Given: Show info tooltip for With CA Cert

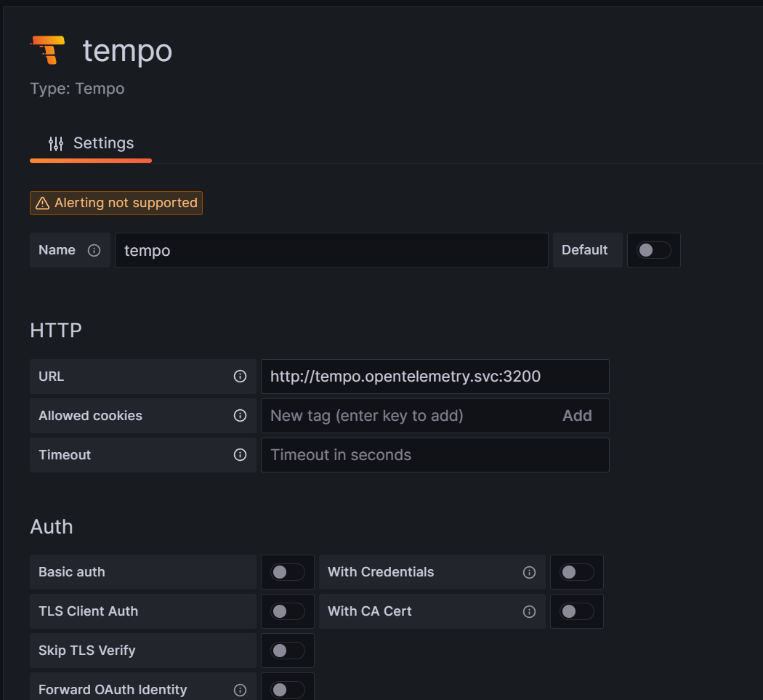Looking at the screenshot, I should [530, 612].
